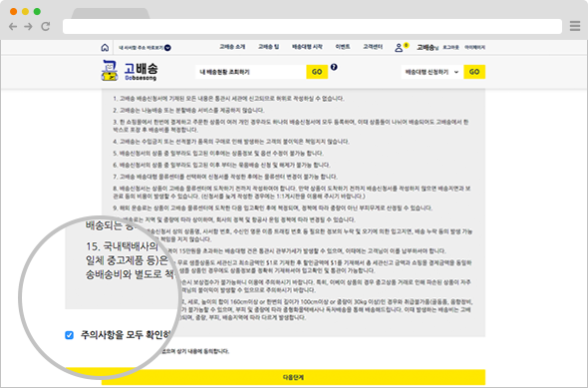The width and height of the screenshot is (588, 388).
Task: Click the 로그아웃 link
Action: [x=450, y=48]
